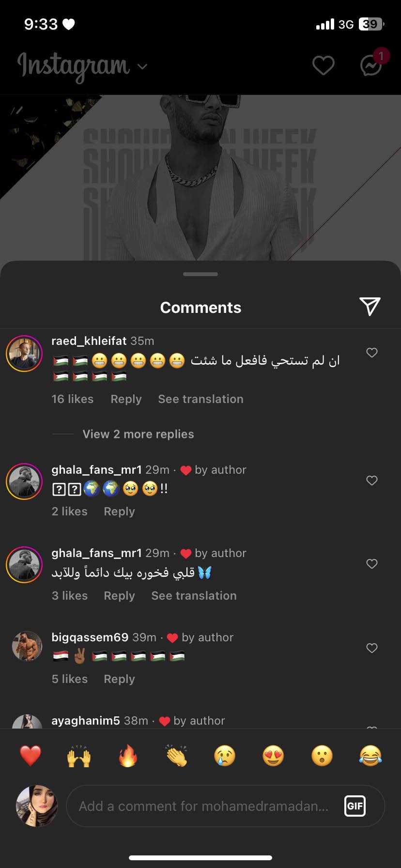Insert the clapping hands emoji reaction
This screenshot has width=401, height=868.
176,756
